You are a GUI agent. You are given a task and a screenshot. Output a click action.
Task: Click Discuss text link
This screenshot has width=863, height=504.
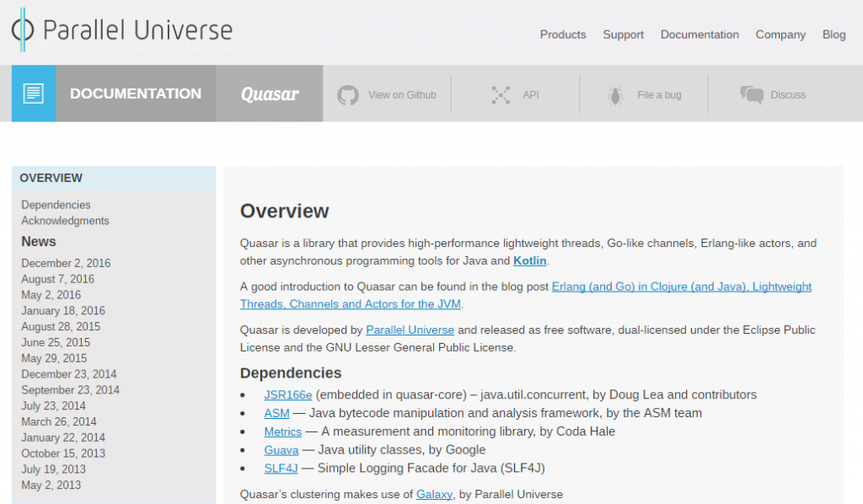coord(788,95)
